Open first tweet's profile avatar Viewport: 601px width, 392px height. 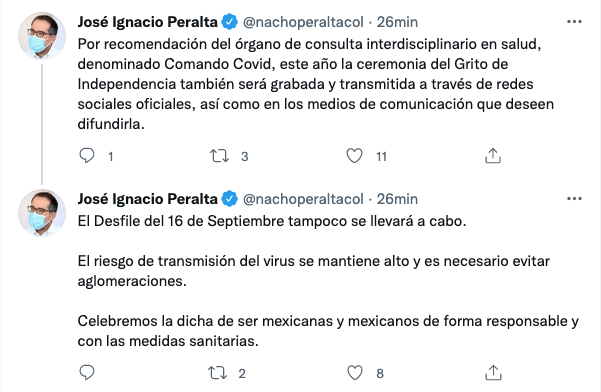[42, 36]
